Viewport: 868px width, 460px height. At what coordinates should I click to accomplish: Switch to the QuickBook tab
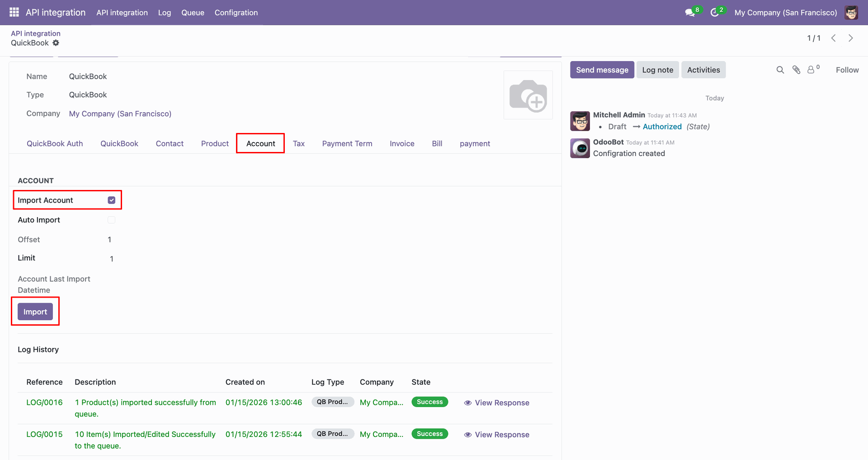119,143
